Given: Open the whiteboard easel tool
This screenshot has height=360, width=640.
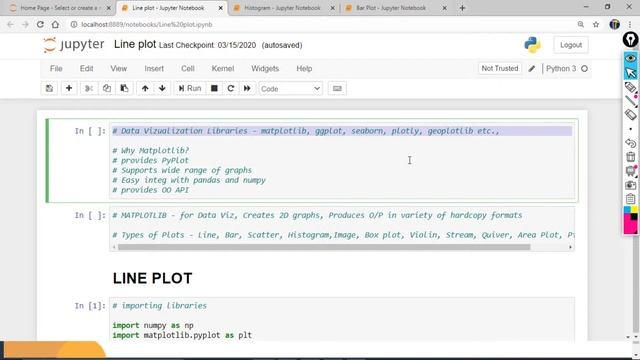Looking at the screenshot, I should pyautogui.click(x=631, y=171).
